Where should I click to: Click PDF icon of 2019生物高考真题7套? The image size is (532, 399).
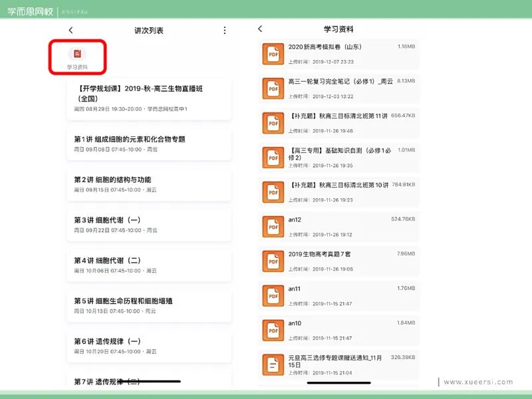pos(273,261)
